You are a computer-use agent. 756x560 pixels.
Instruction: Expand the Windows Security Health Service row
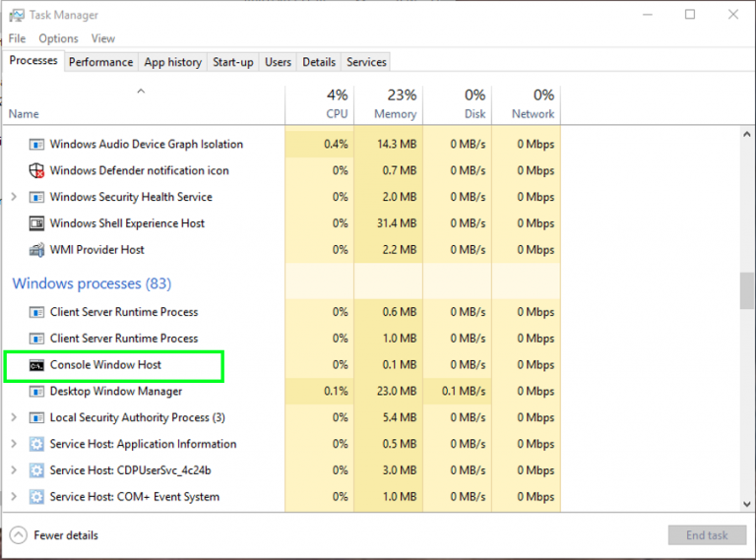pyautogui.click(x=13, y=197)
